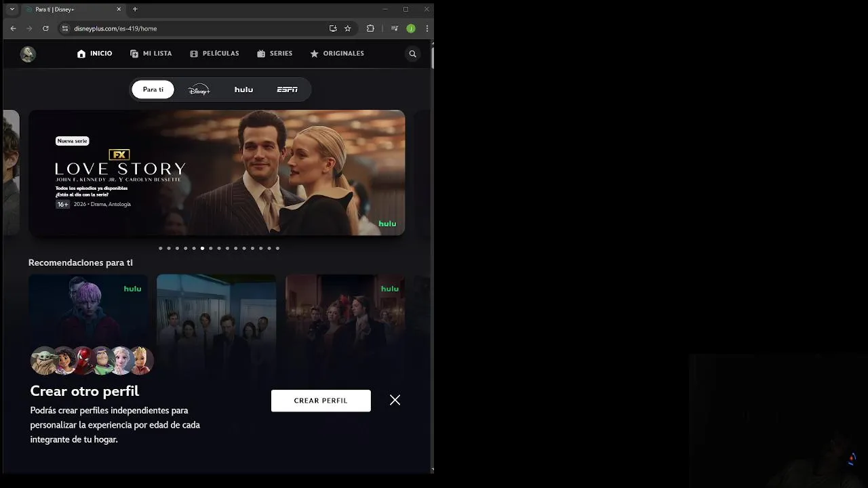
Task: Switch to the ESPN brand tab
Action: 288,89
